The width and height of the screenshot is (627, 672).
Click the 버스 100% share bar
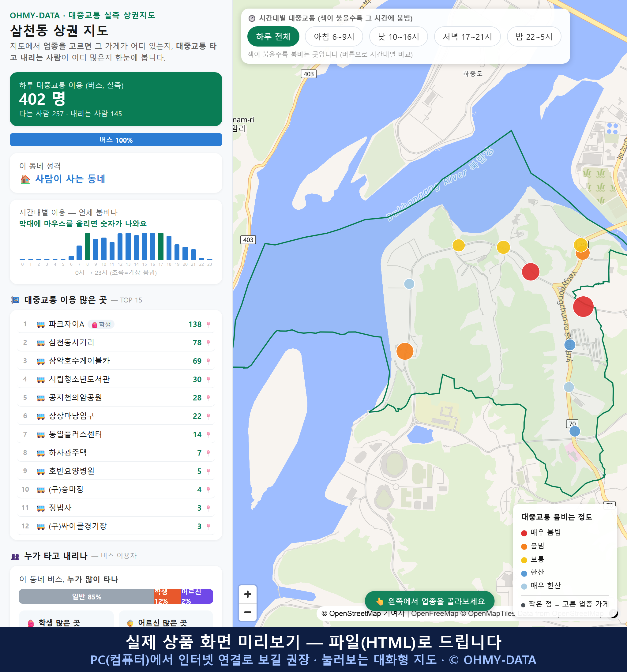tap(116, 140)
